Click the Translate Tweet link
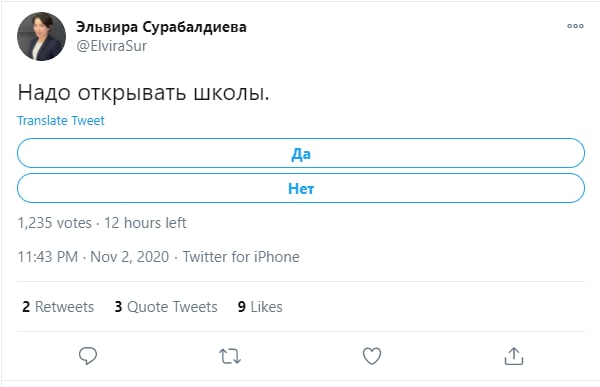600x387 pixels. pyautogui.click(x=60, y=121)
